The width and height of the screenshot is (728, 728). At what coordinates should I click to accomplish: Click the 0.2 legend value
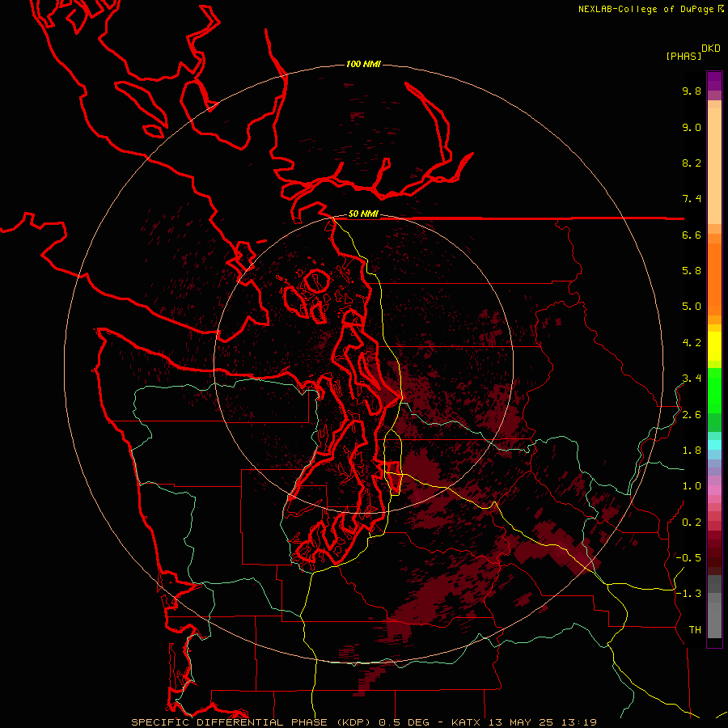pos(692,523)
